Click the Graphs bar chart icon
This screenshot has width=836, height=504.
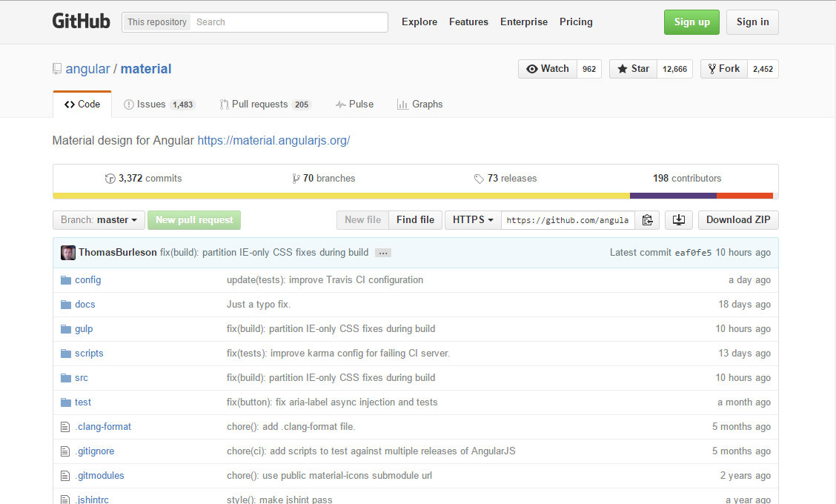point(402,105)
